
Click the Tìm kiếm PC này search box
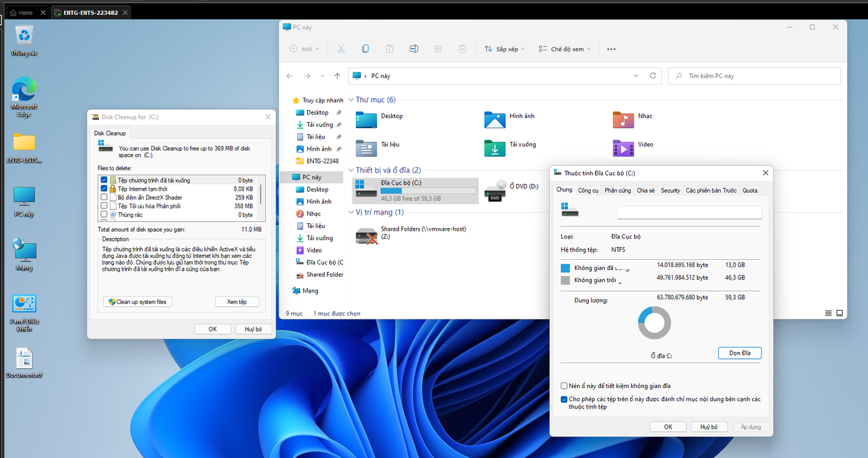[754, 76]
